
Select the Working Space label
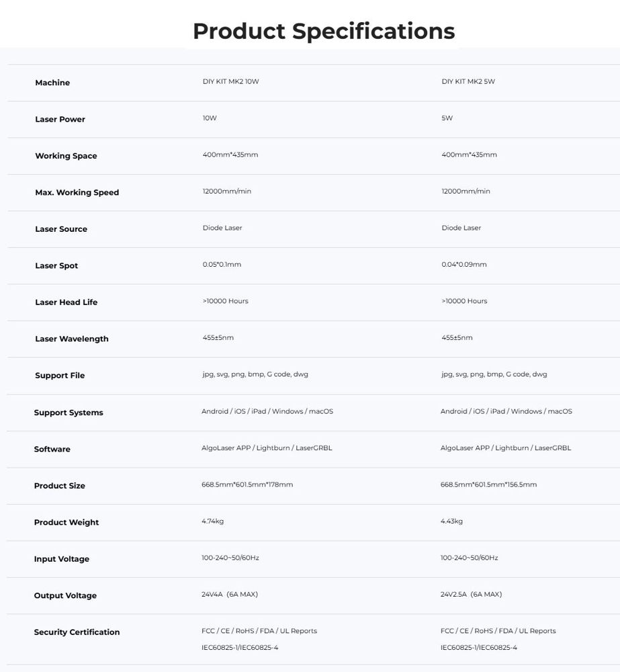pyautogui.click(x=66, y=156)
